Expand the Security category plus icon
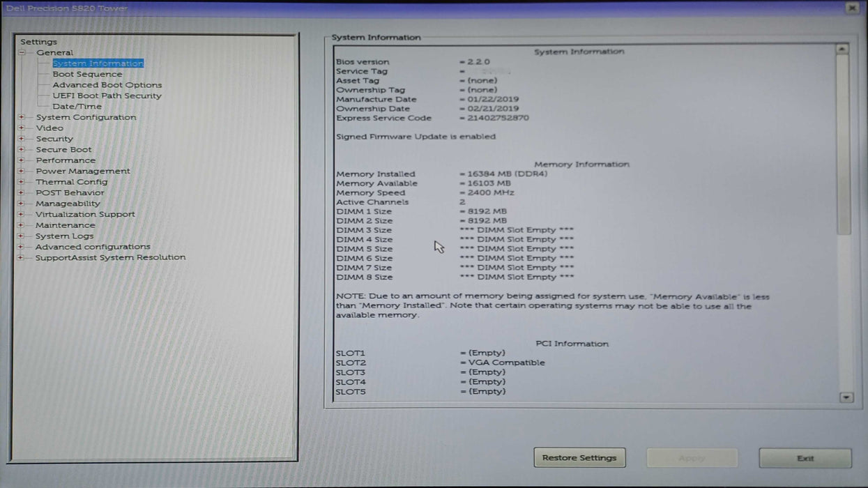Viewport: 868px width, 488px height. point(22,139)
